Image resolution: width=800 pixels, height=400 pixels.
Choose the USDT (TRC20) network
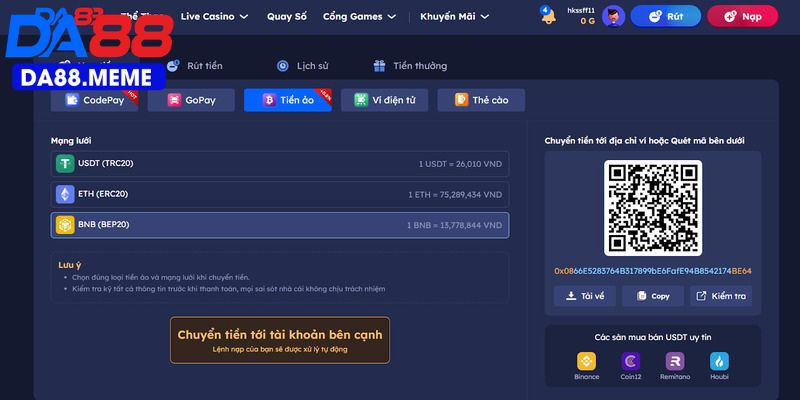280,164
